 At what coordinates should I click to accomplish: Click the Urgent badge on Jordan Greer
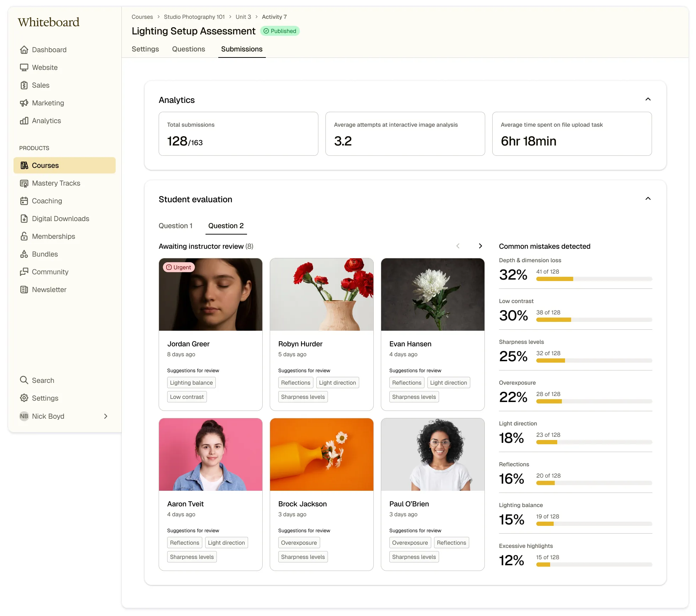pos(179,267)
